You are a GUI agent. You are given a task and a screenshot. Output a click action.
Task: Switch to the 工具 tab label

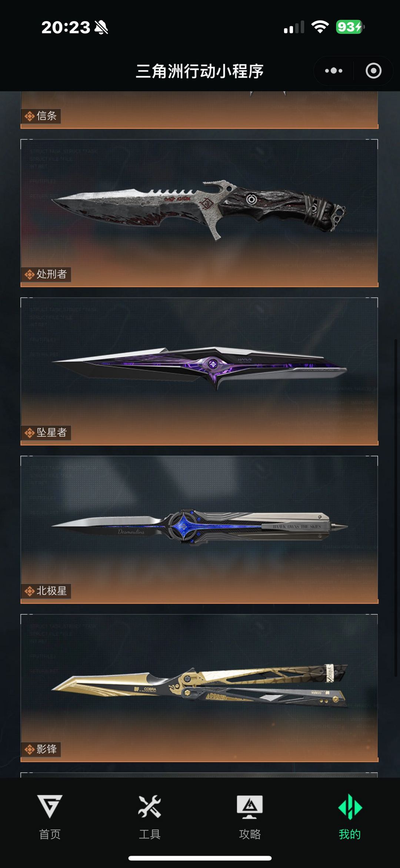150,834
